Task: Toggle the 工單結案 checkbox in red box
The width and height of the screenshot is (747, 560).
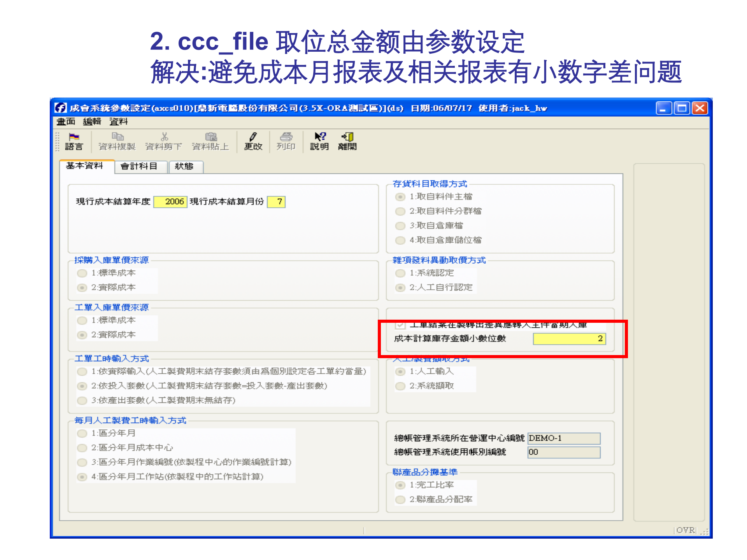Action: [400, 325]
